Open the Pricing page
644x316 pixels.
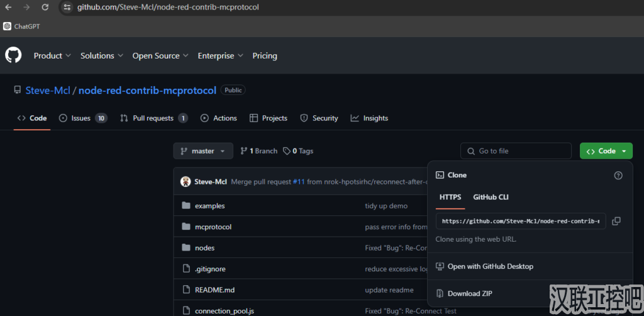[265, 55]
